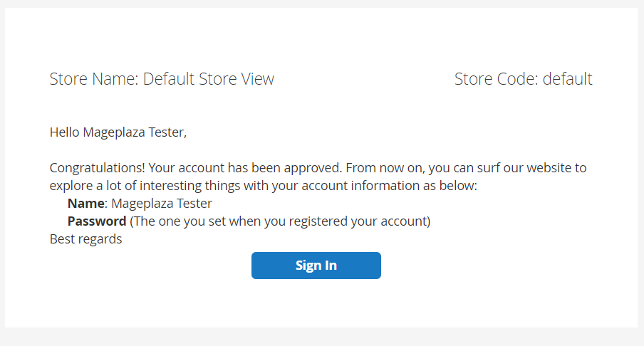Select the "Default Store View" store name value
Image resolution: width=644 pixels, height=346 pixels.
[208, 79]
